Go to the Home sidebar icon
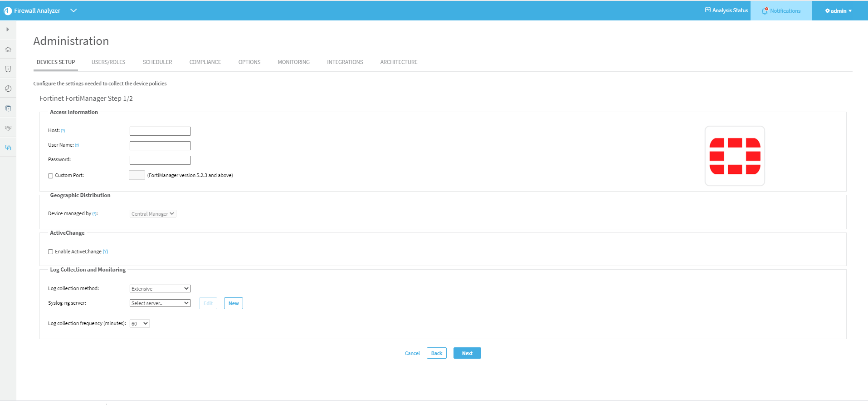This screenshot has width=868, height=405. coord(8,49)
